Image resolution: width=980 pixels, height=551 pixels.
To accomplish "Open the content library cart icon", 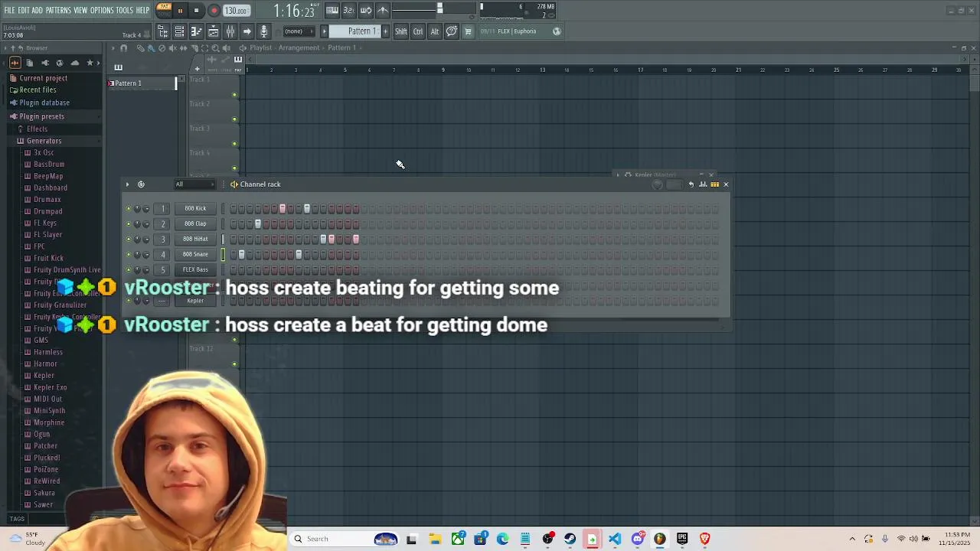I will [x=468, y=31].
